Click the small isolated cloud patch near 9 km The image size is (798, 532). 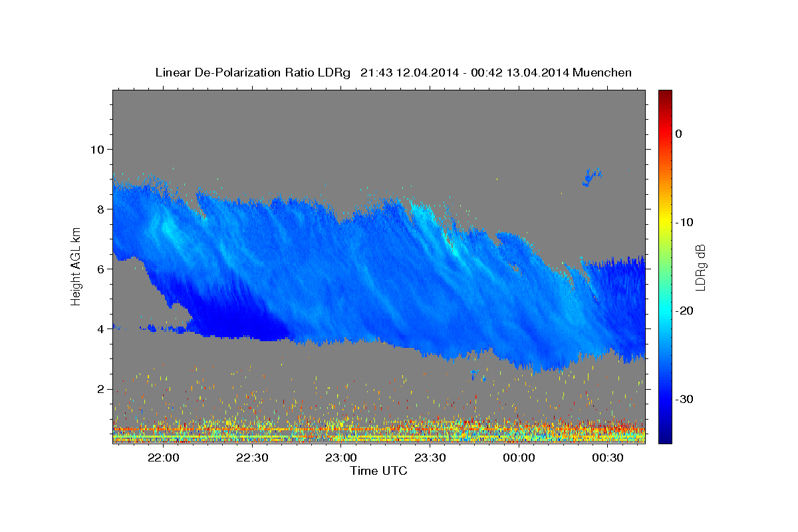pyautogui.click(x=592, y=176)
